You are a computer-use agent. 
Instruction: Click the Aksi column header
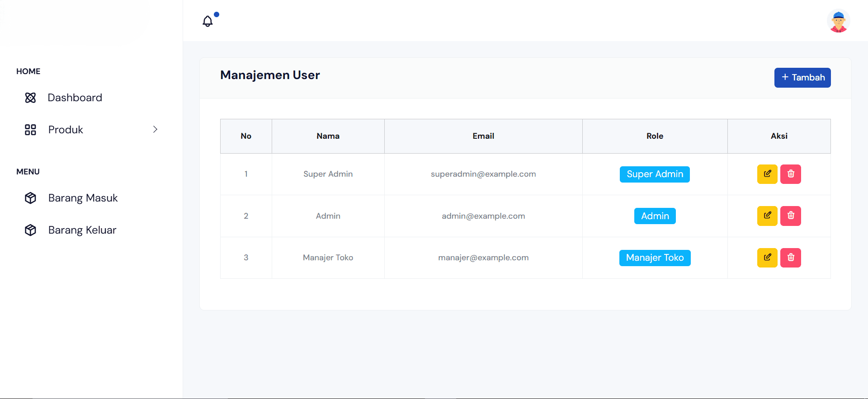point(779,136)
